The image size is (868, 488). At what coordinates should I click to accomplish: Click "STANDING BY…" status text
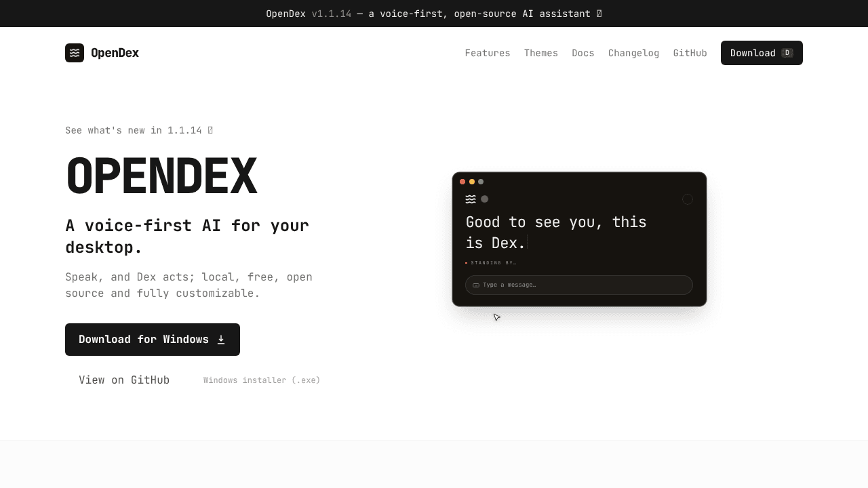pyautogui.click(x=494, y=263)
